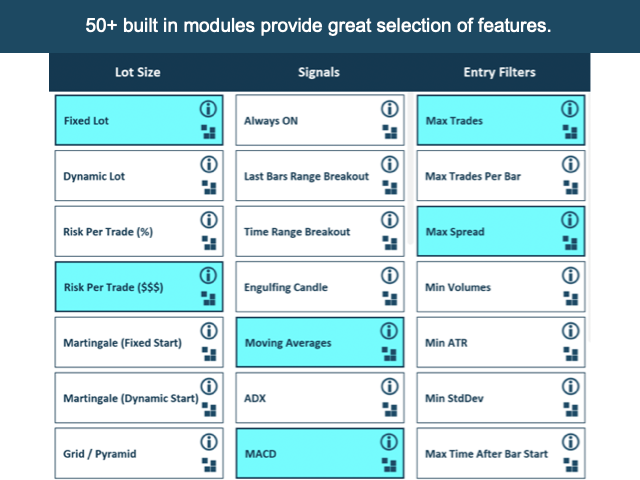640x480 pixels.
Task: Click blocks icon on Dynamic Lot card
Action: [209, 187]
